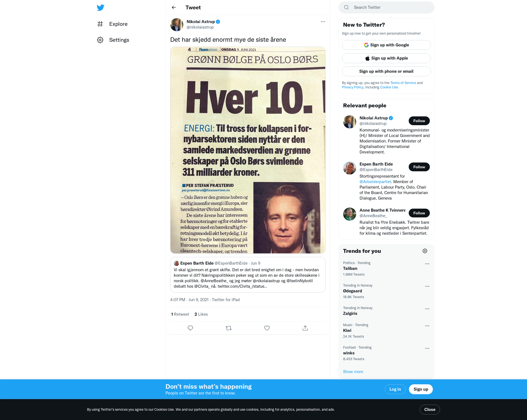The image size is (527, 420).
Task: Follow Nikolai Astrup
Action: click(419, 121)
